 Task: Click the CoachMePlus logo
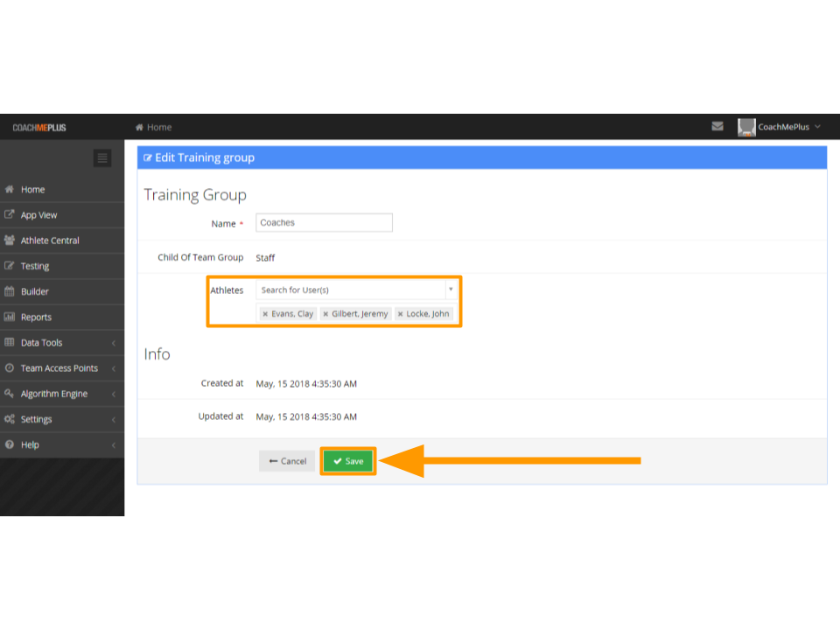[x=39, y=128]
